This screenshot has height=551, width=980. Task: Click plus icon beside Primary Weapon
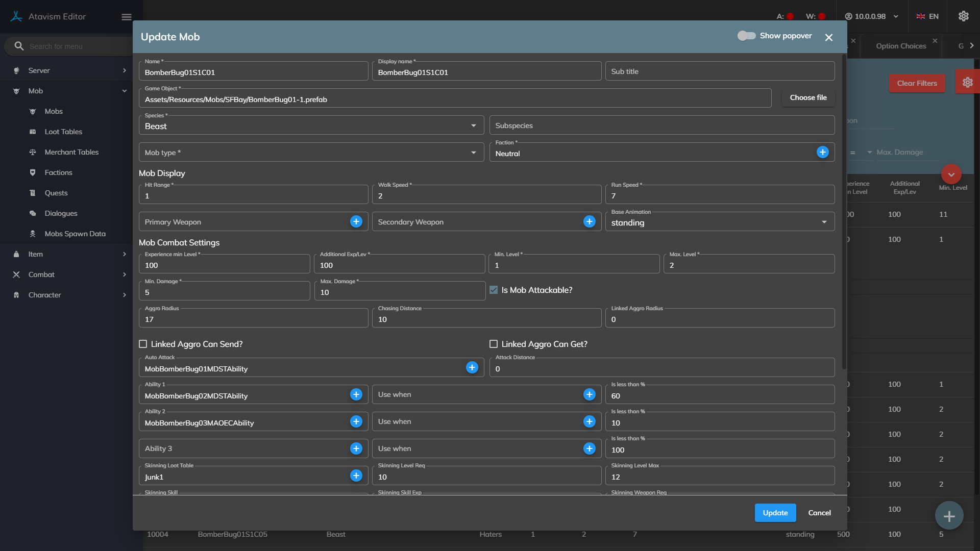[356, 221]
